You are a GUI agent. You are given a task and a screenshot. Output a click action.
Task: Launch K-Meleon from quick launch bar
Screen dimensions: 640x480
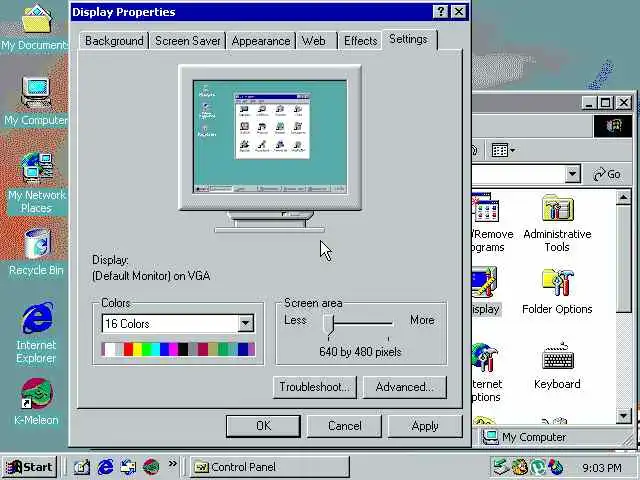[151, 467]
